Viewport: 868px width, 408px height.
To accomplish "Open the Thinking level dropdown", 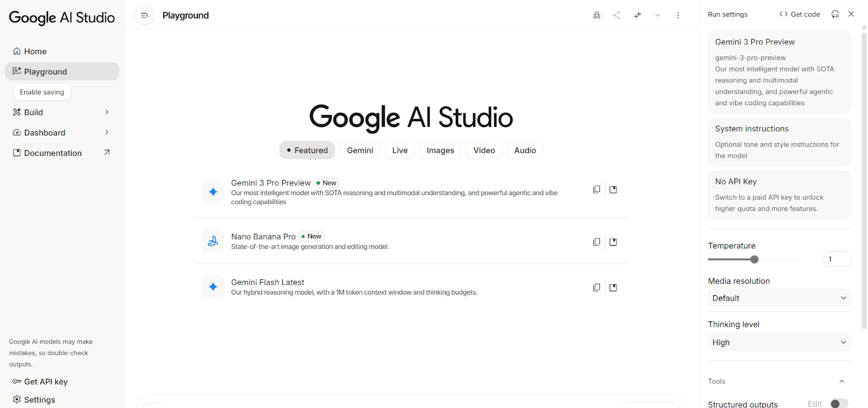I will [778, 342].
